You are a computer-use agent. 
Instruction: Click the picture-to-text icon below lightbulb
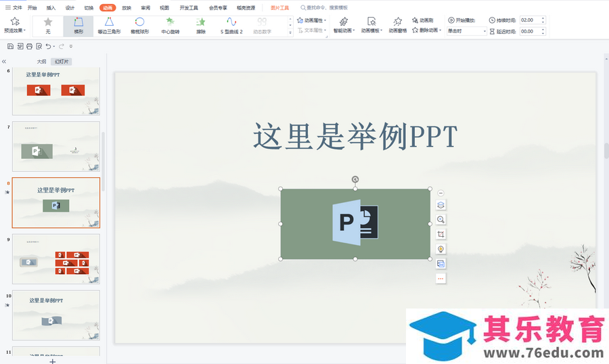pos(441,264)
